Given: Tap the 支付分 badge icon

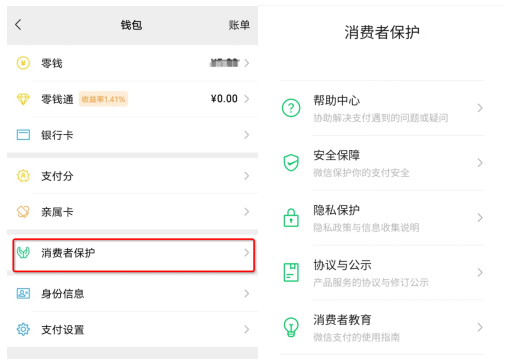Looking at the screenshot, I should click(x=23, y=176).
